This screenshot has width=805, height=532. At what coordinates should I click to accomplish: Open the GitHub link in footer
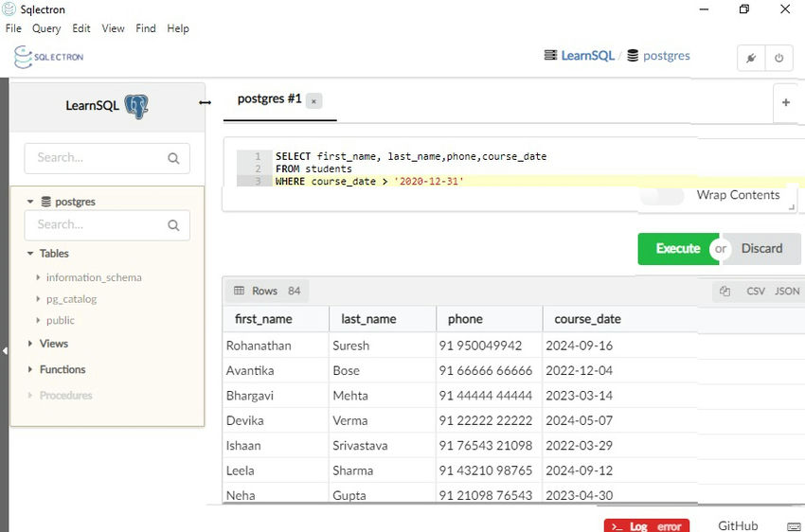[x=738, y=525]
